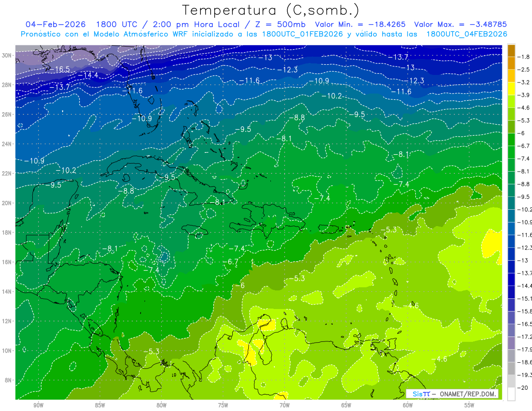The height and width of the screenshot is (411, 532).
Task: Click the 30N latitude axis label
Action: (x=8, y=55)
